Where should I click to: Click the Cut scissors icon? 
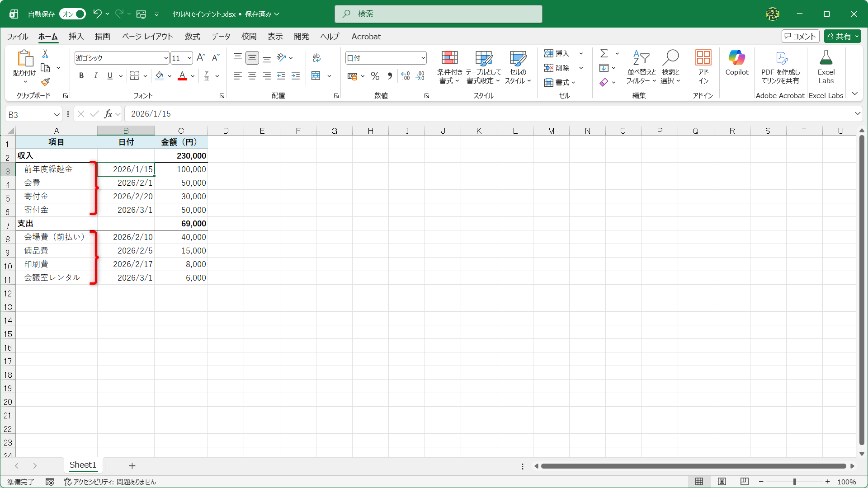(x=45, y=54)
